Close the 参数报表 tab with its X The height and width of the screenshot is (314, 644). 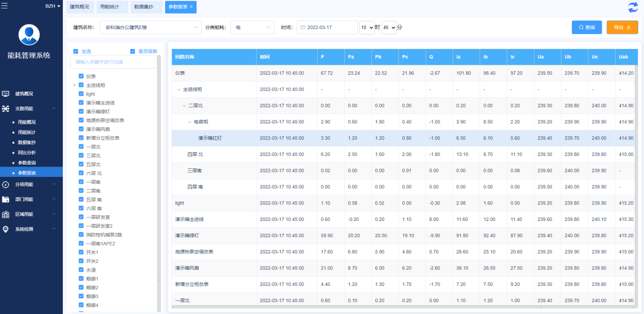(192, 7)
